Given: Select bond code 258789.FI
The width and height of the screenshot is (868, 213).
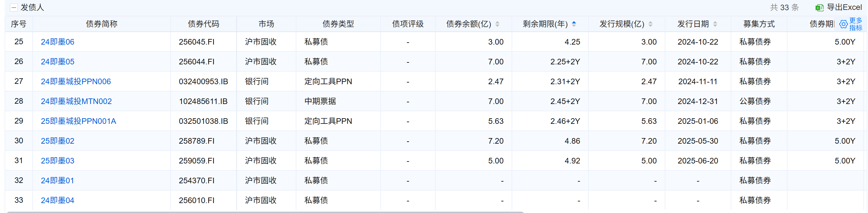Looking at the screenshot, I should (x=196, y=141).
